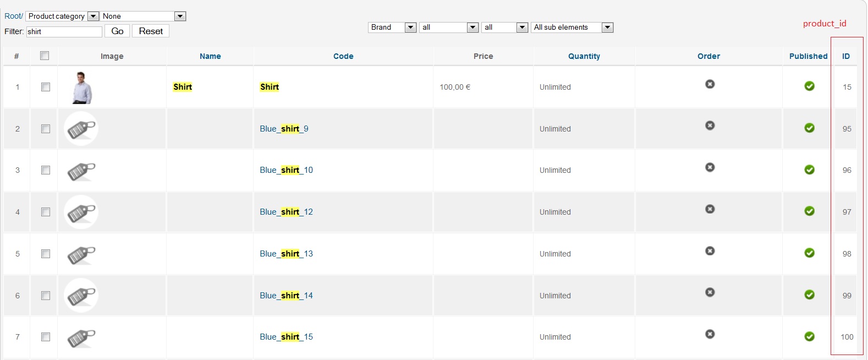Click the order X icon for Shirt row
This screenshot has width=868, height=360.
pos(710,84)
